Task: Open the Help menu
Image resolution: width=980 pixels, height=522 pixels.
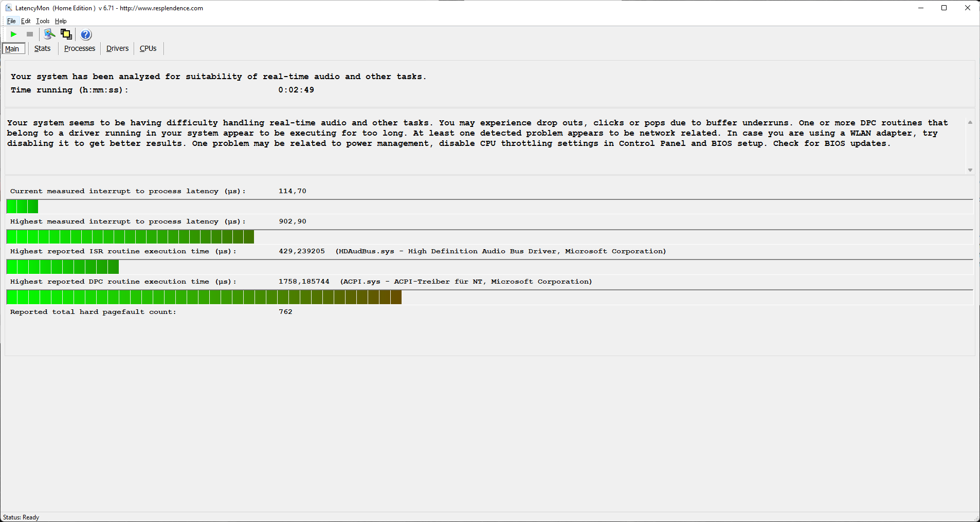Action: point(61,21)
